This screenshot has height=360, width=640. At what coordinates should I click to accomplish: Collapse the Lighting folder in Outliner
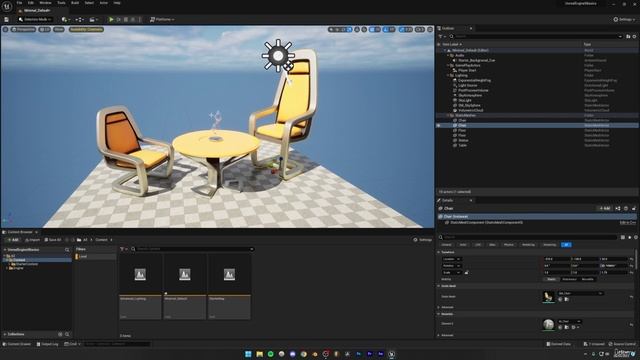point(448,76)
